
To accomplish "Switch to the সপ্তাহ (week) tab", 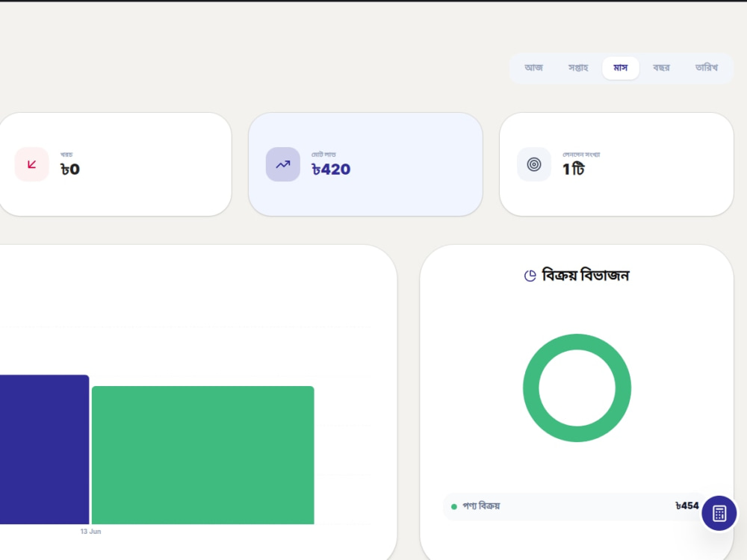I will 578,68.
